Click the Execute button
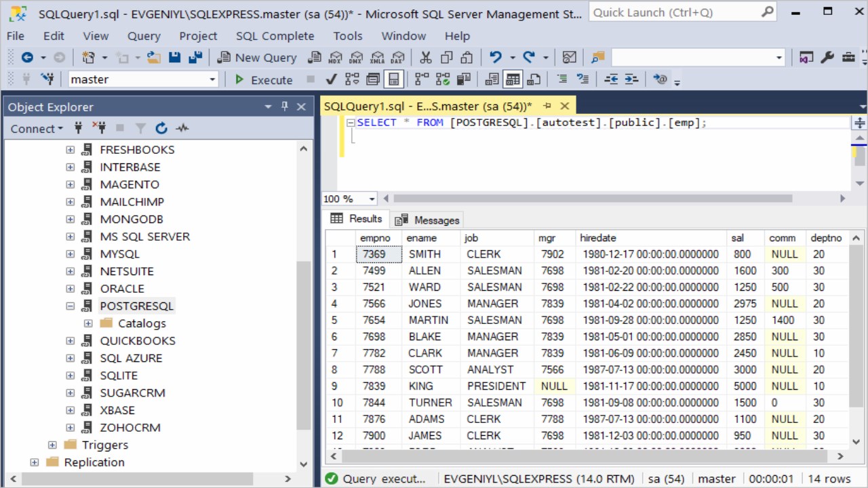This screenshot has height=488, width=868. pos(264,79)
